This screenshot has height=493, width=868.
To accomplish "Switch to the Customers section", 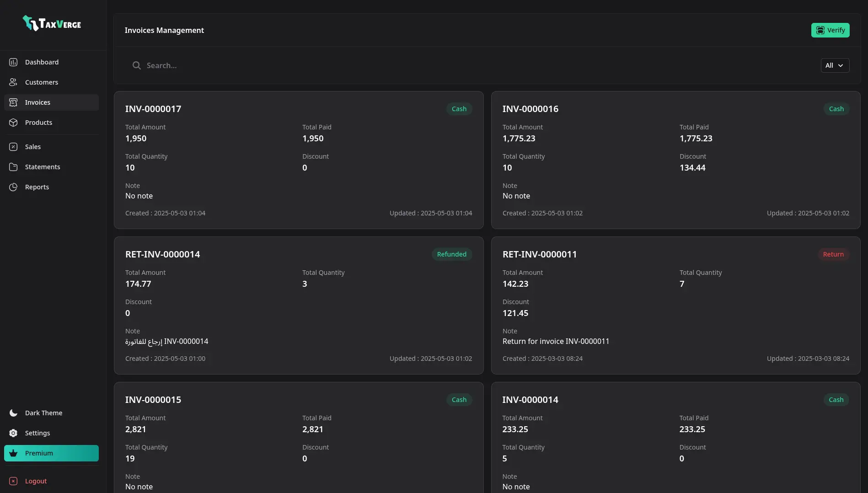I will [42, 82].
